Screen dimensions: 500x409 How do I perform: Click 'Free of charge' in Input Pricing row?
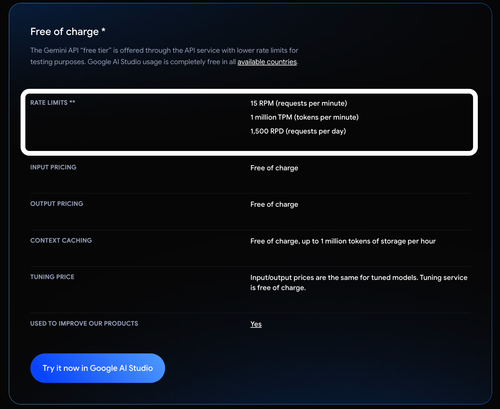click(x=274, y=168)
